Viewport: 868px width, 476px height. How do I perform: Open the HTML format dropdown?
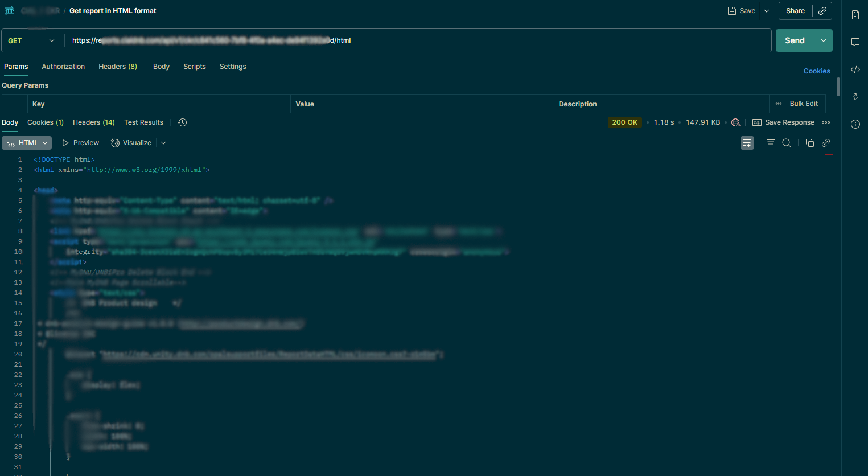click(x=27, y=143)
